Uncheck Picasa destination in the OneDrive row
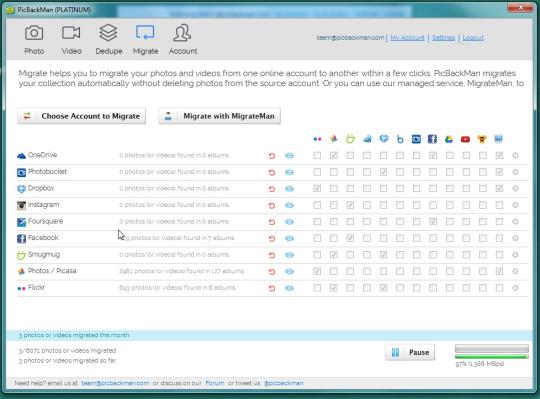Screen dimensions: 540x399 coord(334,155)
